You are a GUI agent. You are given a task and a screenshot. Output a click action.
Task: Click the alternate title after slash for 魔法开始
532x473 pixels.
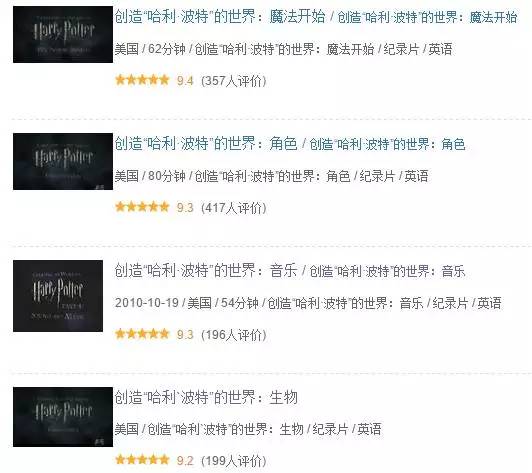[427, 17]
